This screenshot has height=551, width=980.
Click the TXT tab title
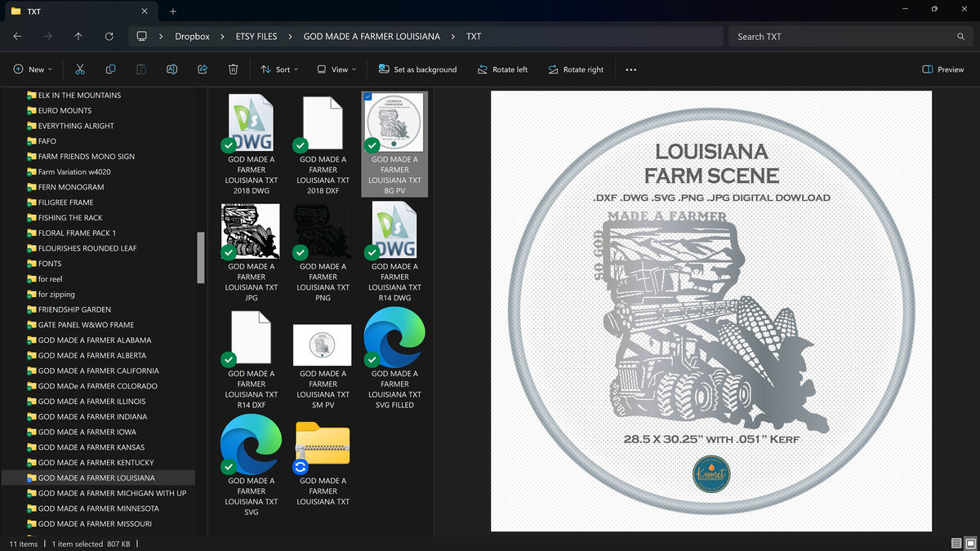(x=33, y=11)
